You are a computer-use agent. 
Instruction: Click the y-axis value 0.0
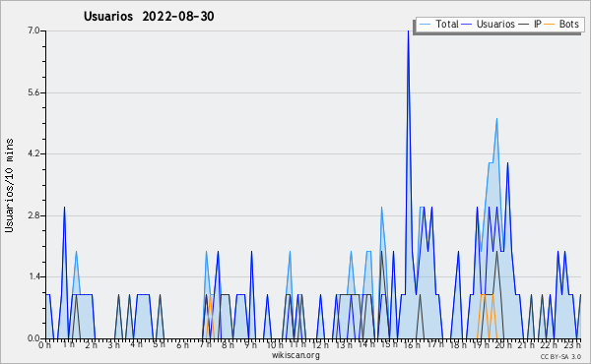(33, 338)
